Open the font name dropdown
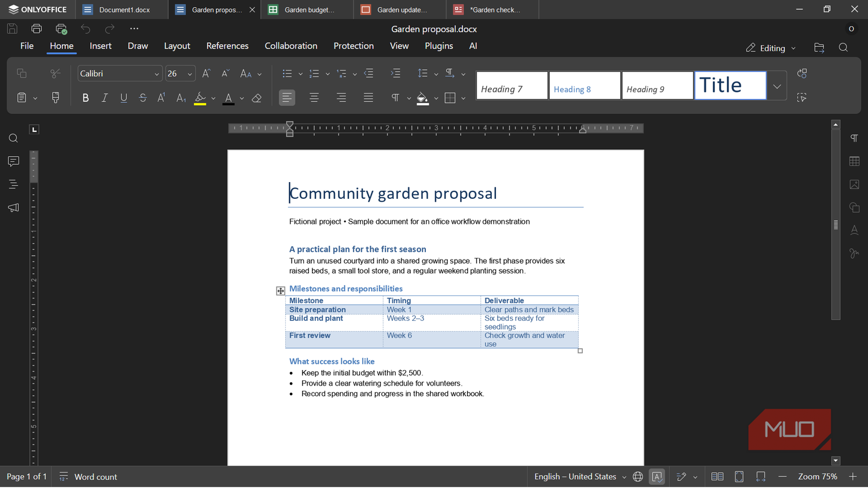 coord(156,74)
